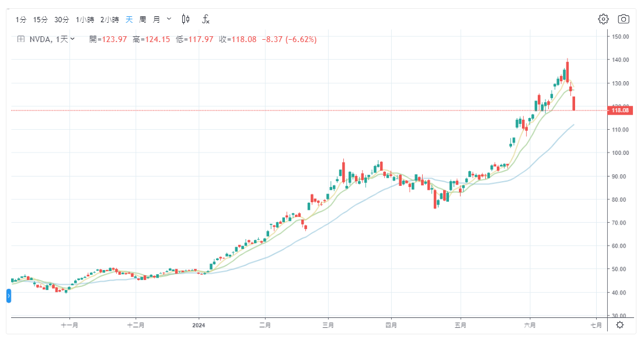644x339 pixels.
Task: Collapse the NVDA legend using its chevron
Action: click(73, 40)
